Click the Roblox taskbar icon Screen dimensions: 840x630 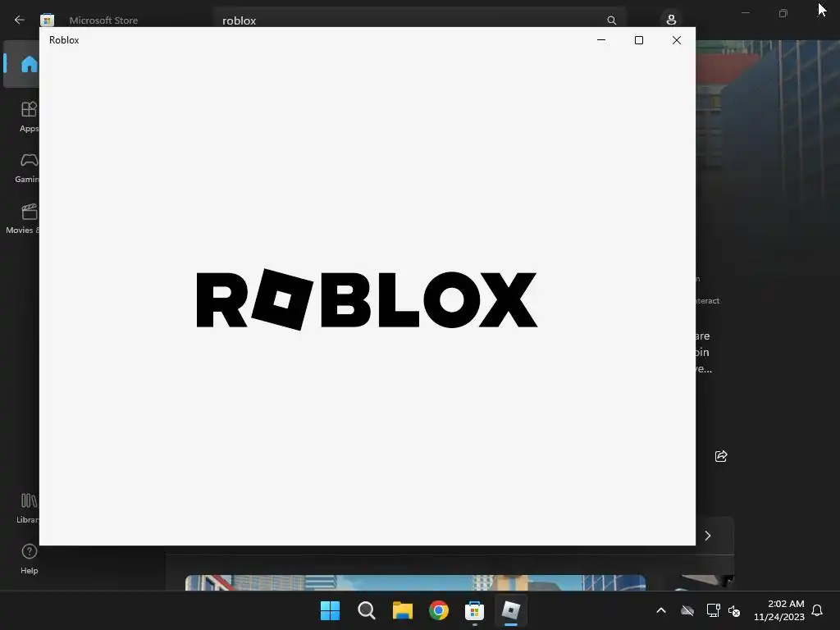(x=510, y=610)
